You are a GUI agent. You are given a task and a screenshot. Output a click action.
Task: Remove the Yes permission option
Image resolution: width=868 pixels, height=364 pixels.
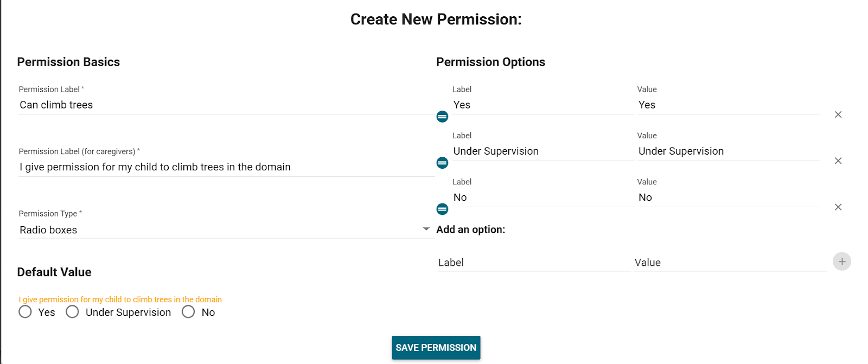coord(838,114)
